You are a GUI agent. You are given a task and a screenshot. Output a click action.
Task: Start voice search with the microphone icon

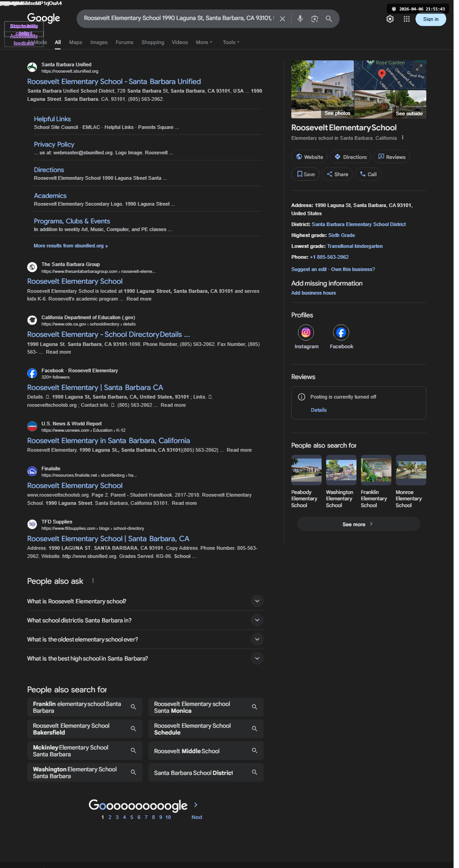[x=300, y=19]
